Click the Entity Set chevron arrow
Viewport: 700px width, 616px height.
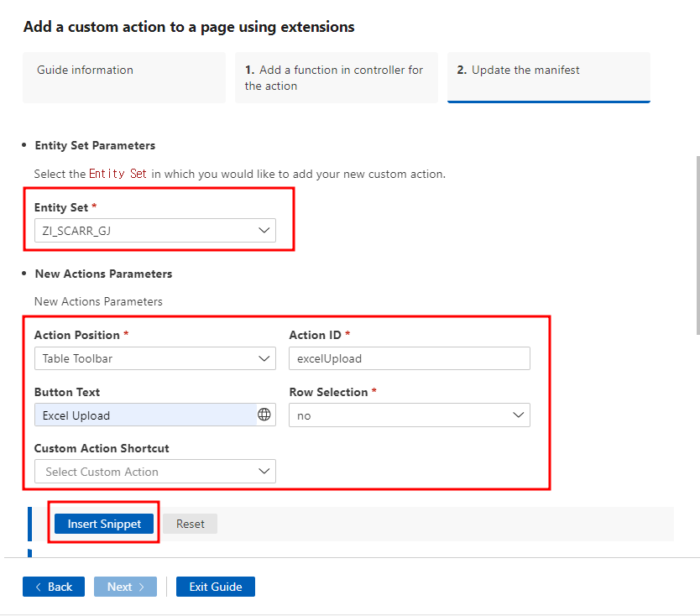click(264, 230)
